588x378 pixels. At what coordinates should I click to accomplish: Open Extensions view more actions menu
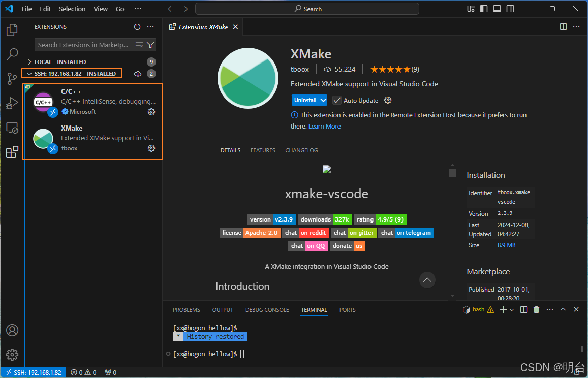coord(150,27)
